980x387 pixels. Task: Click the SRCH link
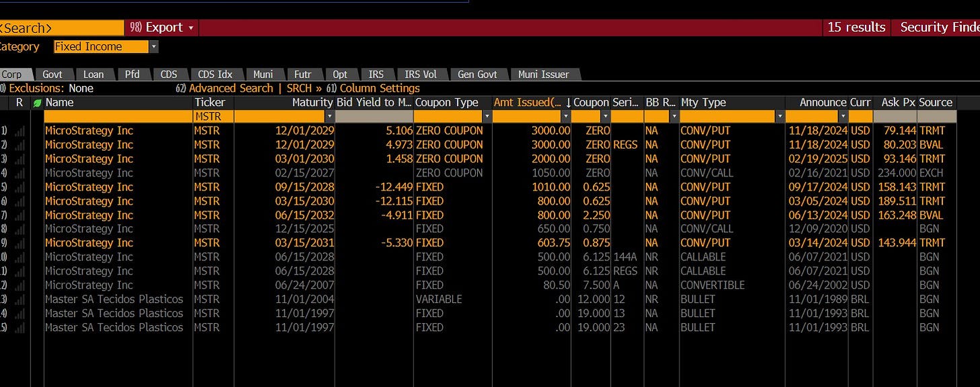click(x=299, y=88)
